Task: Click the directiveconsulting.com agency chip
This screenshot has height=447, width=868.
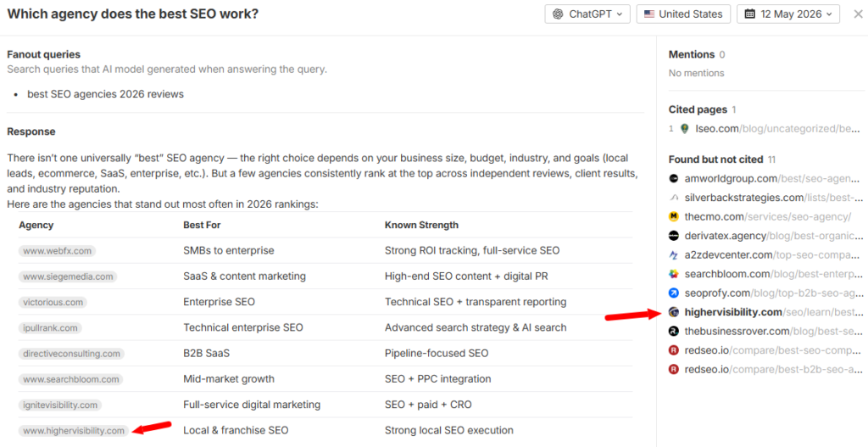Action: [71, 354]
